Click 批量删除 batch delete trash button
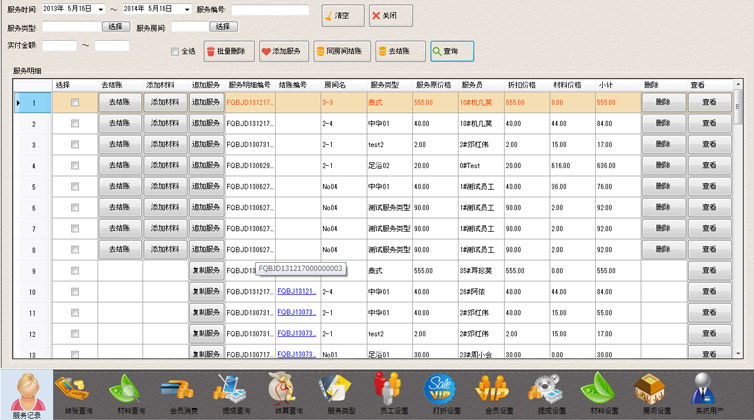The height and width of the screenshot is (420, 754). pos(229,51)
